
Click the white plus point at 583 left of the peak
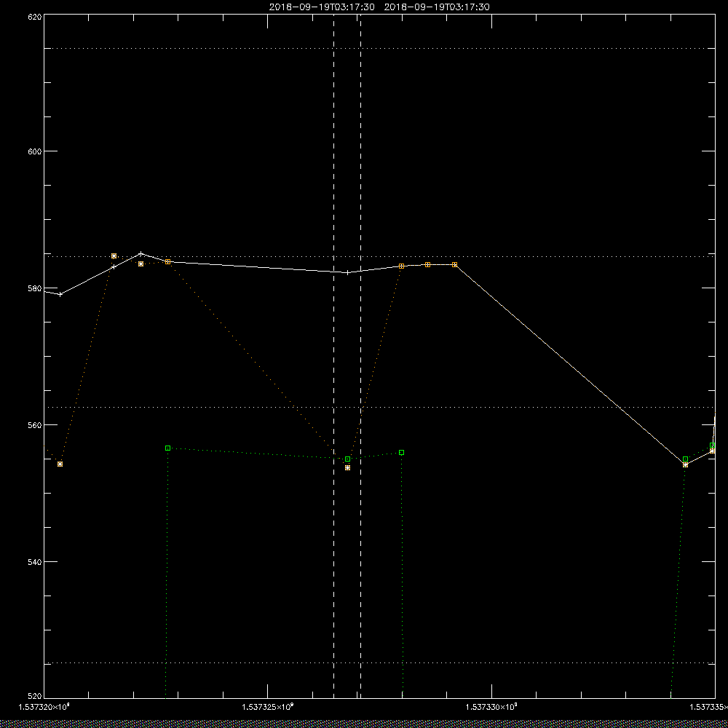pyautogui.click(x=114, y=267)
